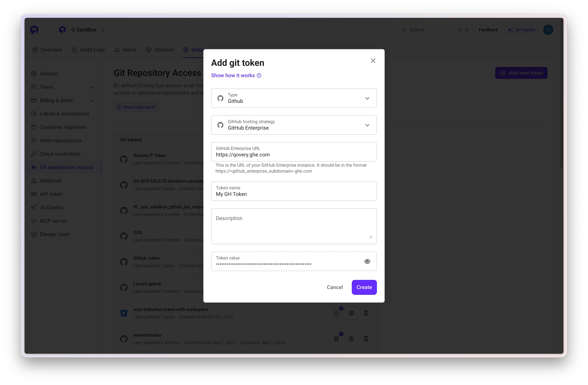The width and height of the screenshot is (588, 385).
Task: Click the Helm repositories sidebar icon
Action: (34, 140)
